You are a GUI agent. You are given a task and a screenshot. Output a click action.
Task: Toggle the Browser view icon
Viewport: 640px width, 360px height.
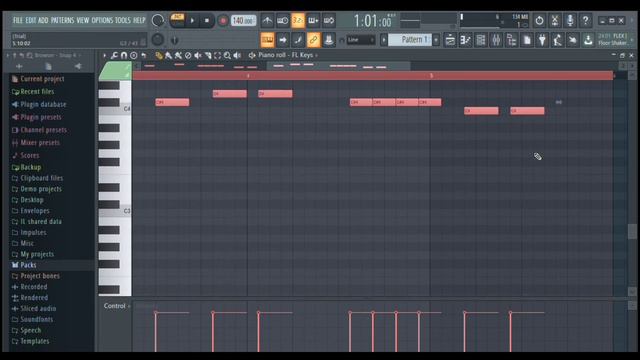pyautogui.click(x=511, y=40)
